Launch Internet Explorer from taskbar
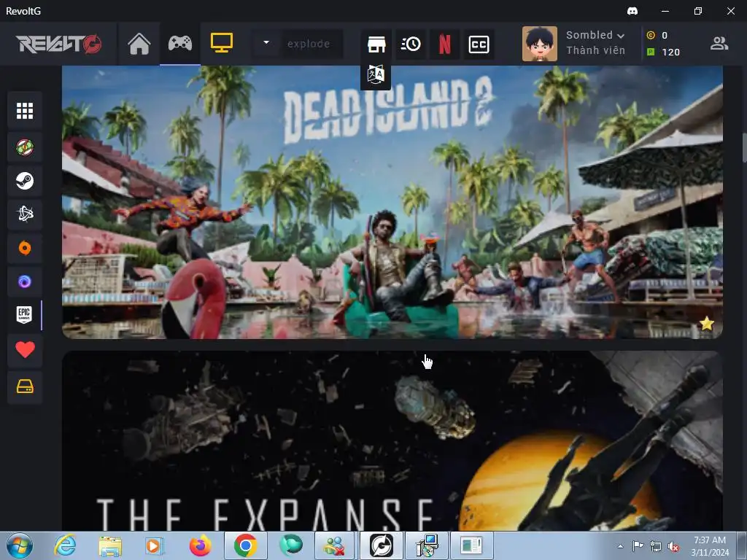Screen dimensions: 747x560 click(65, 545)
